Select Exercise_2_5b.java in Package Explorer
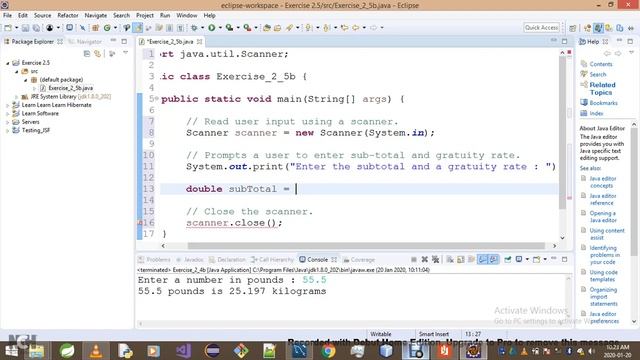The width and height of the screenshot is (640, 360). tap(70, 88)
